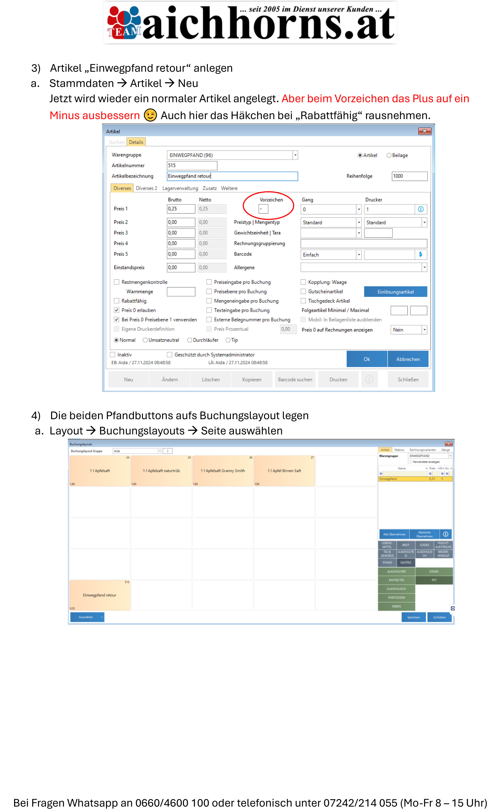The image size is (504, 812).
Task: Click the Barcode lightning bolt icon
Action: pyautogui.click(x=420, y=255)
